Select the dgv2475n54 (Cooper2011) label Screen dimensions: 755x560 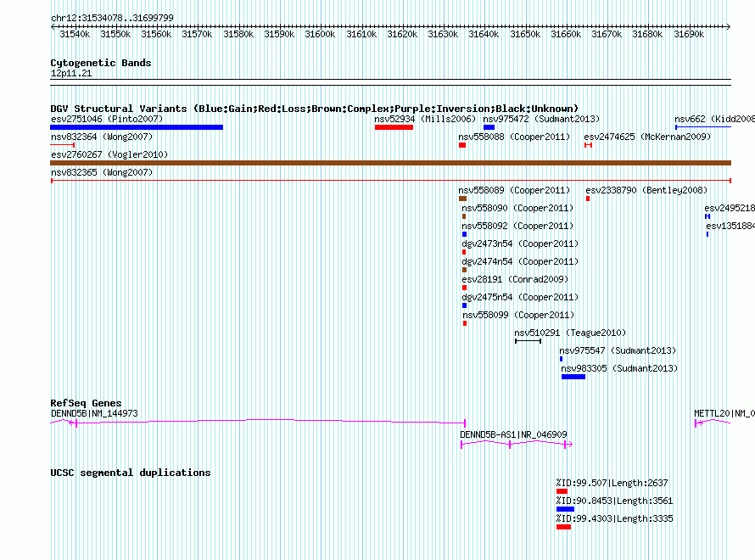(x=520, y=297)
